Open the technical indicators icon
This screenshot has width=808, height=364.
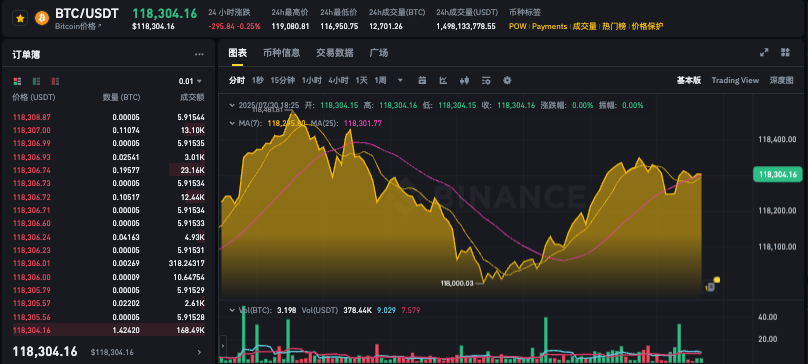point(443,80)
